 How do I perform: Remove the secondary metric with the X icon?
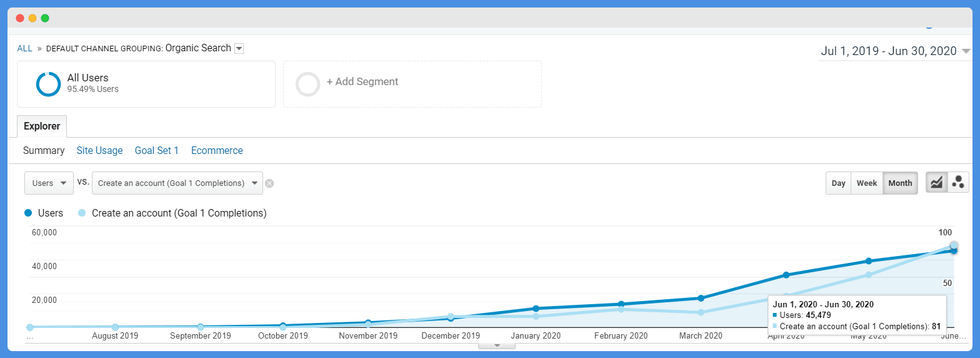[x=269, y=183]
